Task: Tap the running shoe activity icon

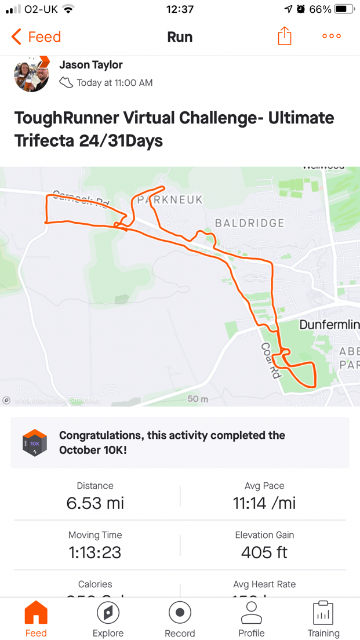Action: pos(66,83)
